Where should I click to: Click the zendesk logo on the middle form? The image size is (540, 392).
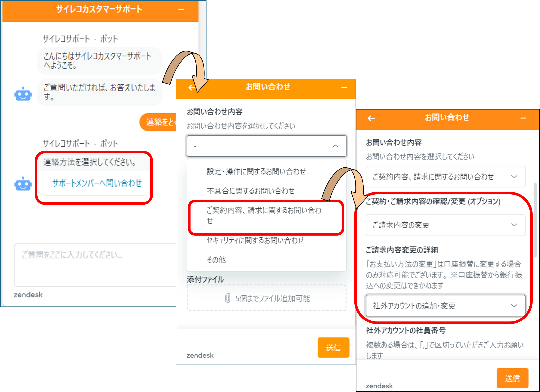[x=200, y=355]
